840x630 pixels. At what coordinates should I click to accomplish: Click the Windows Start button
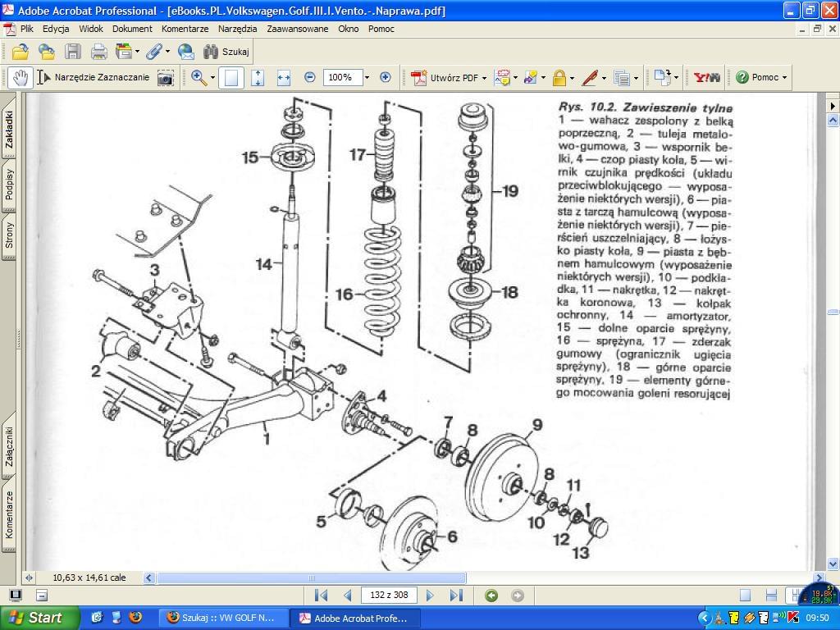tap(39, 618)
